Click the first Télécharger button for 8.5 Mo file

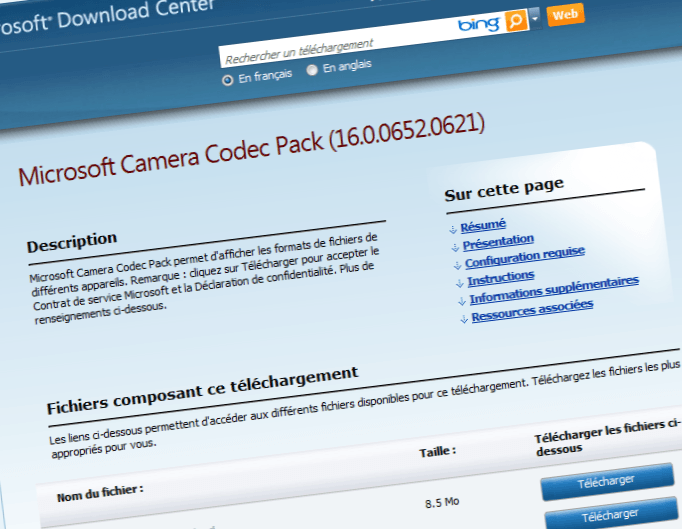(607, 482)
